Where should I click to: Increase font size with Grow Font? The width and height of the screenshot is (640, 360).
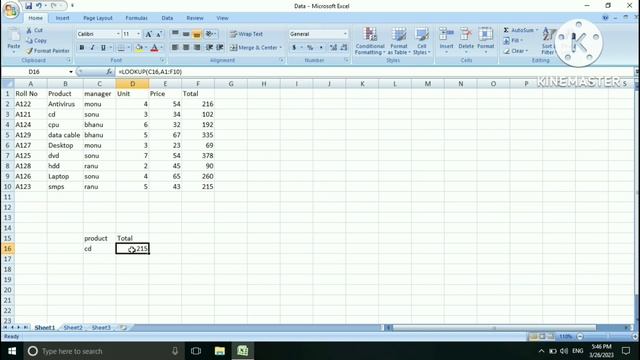point(149,34)
